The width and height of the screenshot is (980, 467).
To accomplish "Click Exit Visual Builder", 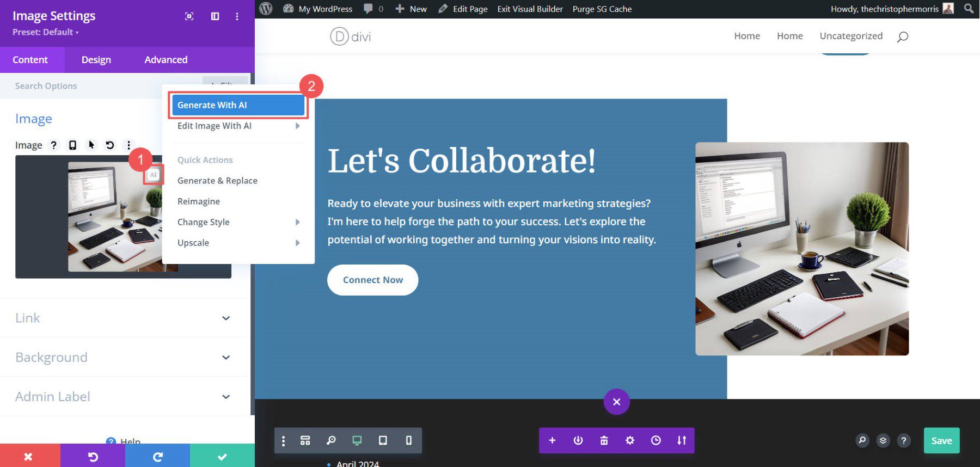I will pos(530,9).
